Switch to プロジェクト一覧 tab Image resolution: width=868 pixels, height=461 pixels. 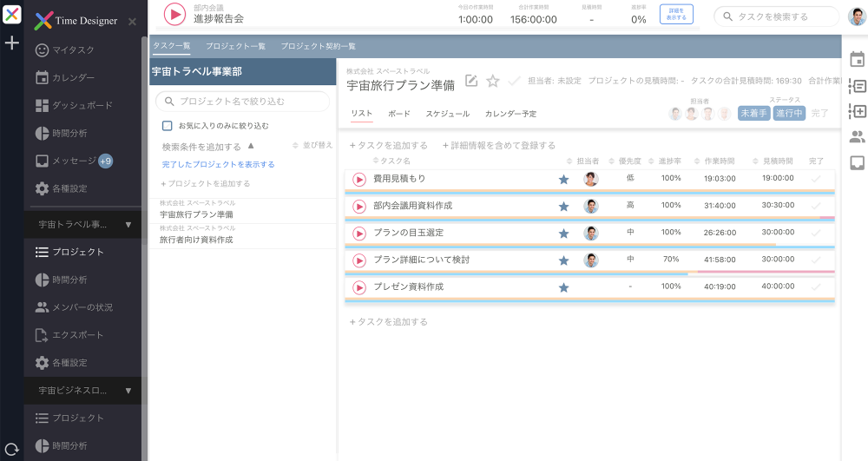(235, 46)
